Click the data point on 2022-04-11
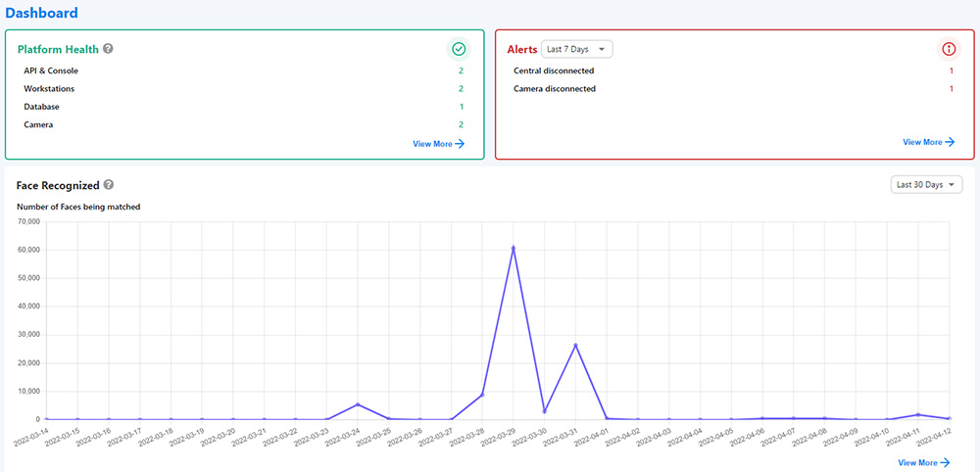 click(x=918, y=415)
